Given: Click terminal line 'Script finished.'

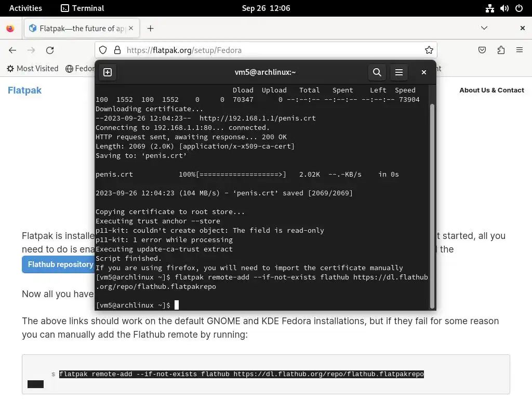Looking at the screenshot, I should click(129, 259).
